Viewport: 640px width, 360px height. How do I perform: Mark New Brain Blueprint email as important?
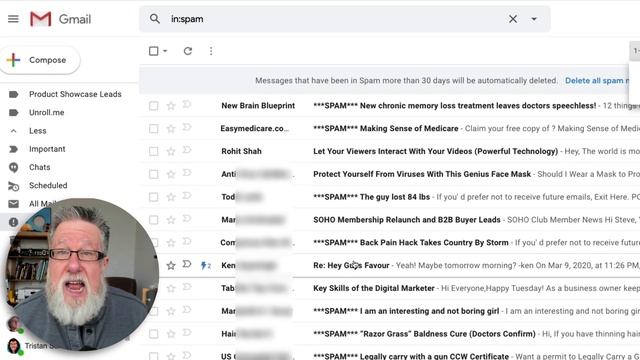[187, 104]
